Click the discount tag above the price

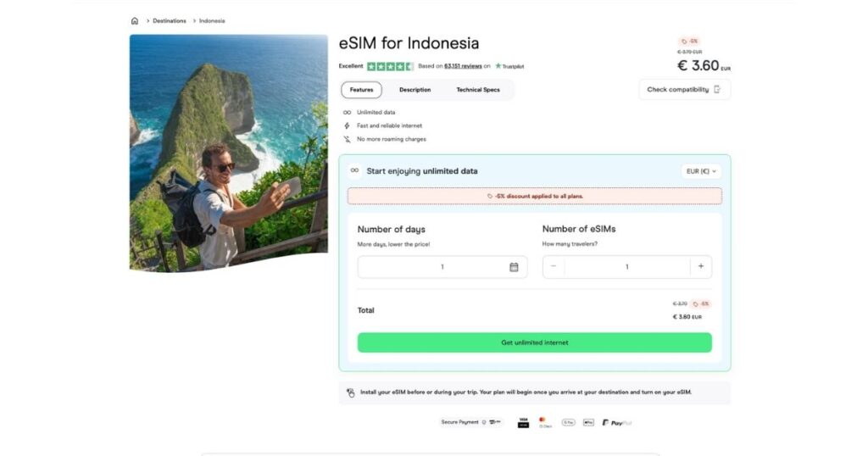690,41
